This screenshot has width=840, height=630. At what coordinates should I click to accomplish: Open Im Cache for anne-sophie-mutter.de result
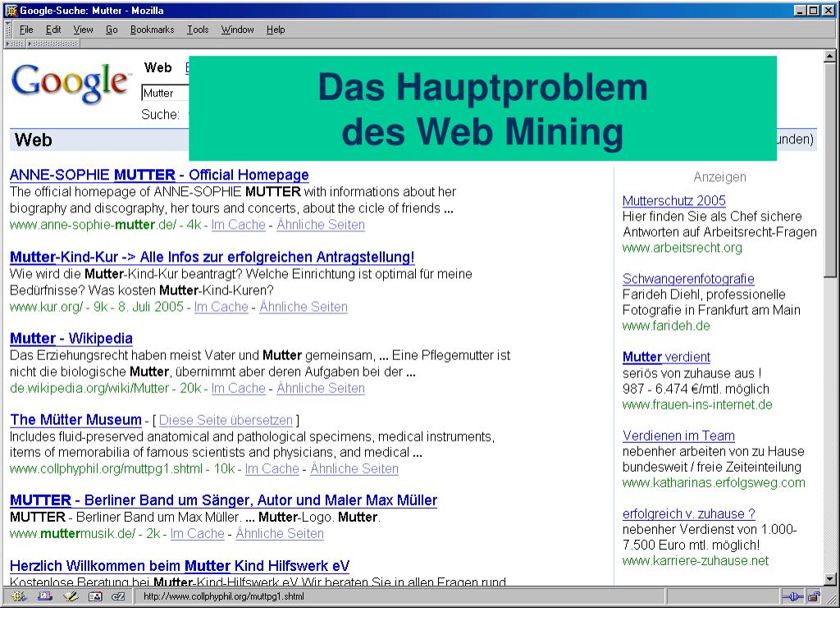[x=239, y=225]
